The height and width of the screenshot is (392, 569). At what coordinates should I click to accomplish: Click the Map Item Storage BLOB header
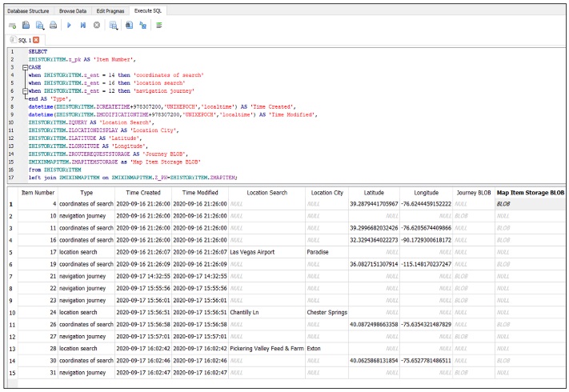(x=529, y=193)
